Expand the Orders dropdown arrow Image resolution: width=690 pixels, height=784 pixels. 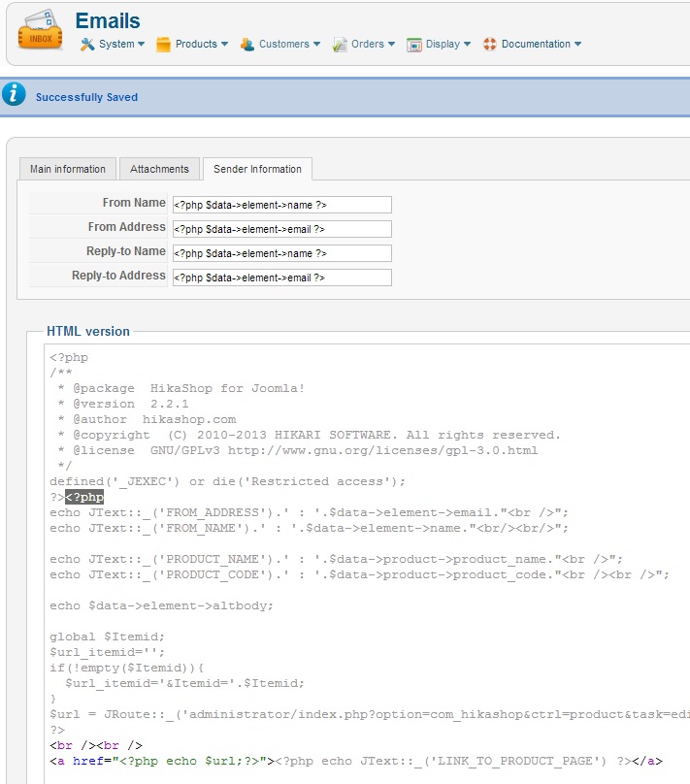pyautogui.click(x=391, y=45)
